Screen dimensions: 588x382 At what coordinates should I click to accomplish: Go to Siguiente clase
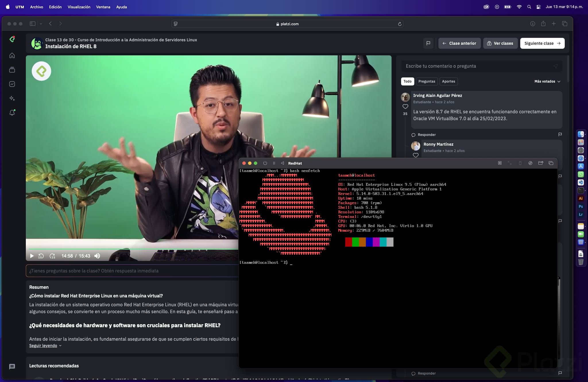(542, 43)
